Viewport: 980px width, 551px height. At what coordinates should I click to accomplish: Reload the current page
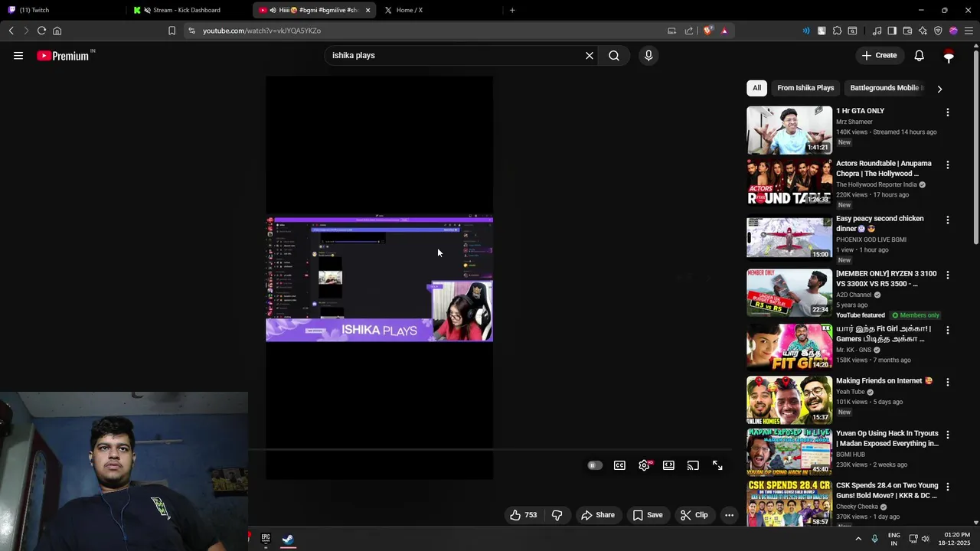click(41, 31)
